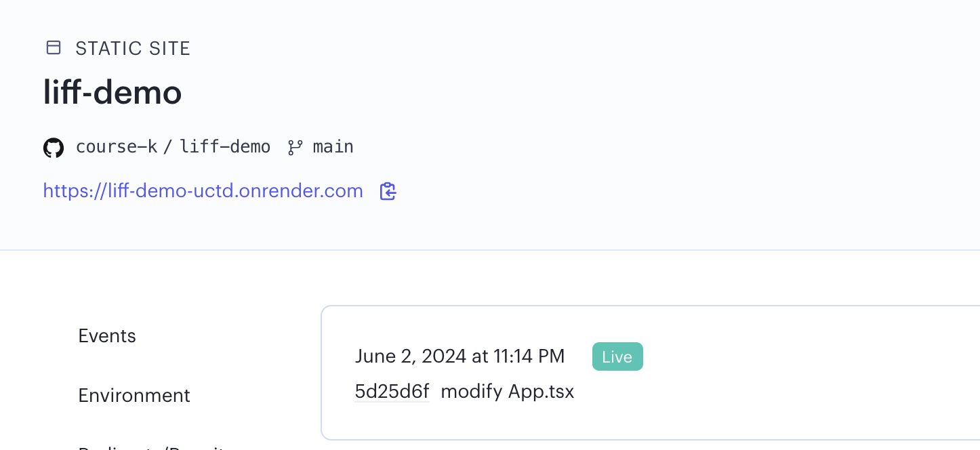The width and height of the screenshot is (980, 450).
Task: Select Environment in the sidebar
Action: click(134, 395)
